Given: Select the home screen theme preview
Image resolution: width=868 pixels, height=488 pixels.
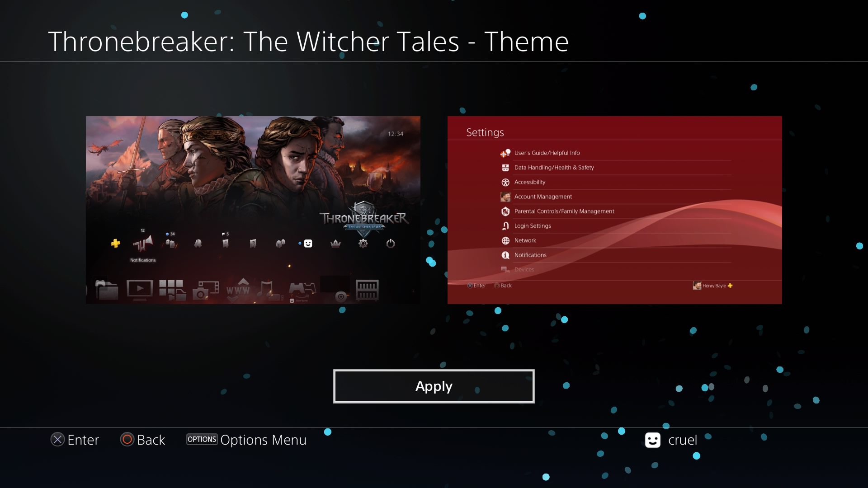Looking at the screenshot, I should click(x=253, y=210).
